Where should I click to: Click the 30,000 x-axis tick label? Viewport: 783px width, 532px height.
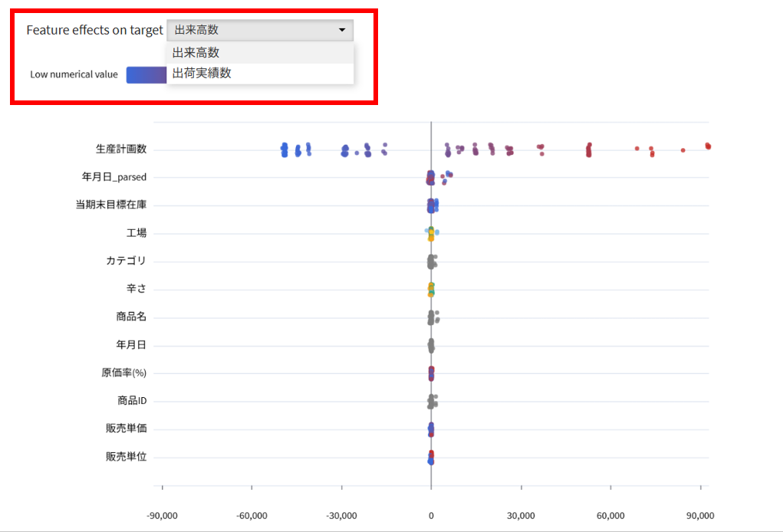521,516
